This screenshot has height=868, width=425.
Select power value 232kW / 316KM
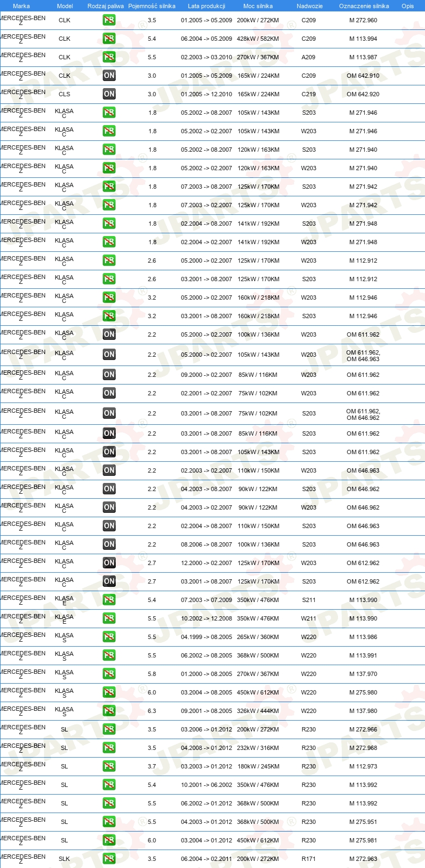[x=258, y=748]
